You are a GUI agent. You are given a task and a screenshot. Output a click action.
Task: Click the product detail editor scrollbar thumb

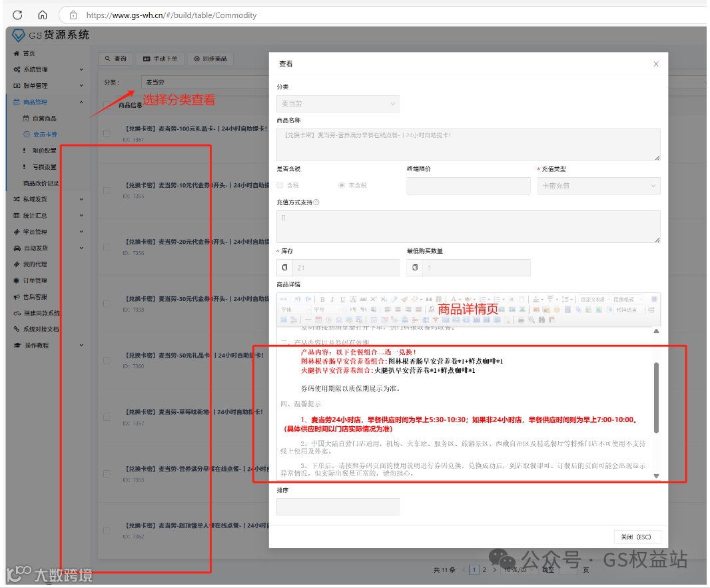point(656,398)
